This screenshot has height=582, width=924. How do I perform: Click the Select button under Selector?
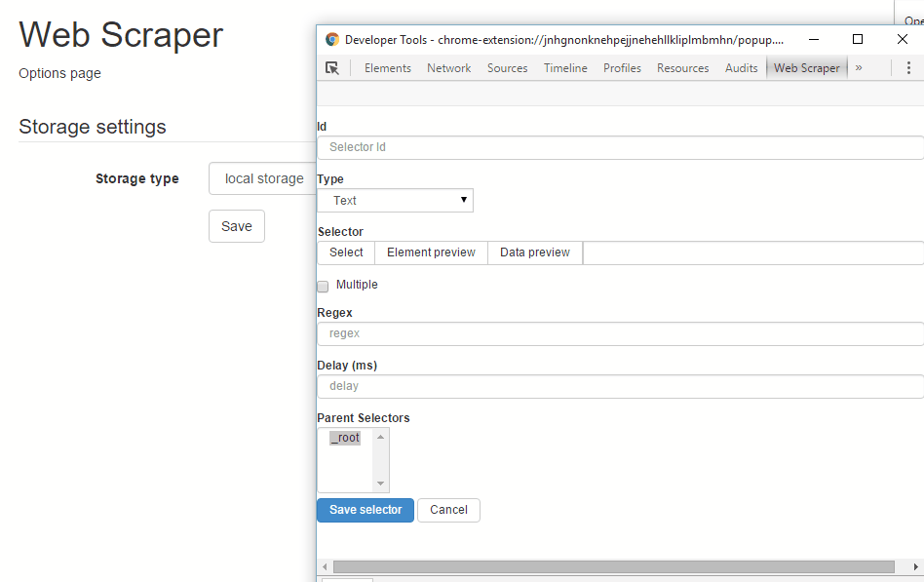click(346, 252)
